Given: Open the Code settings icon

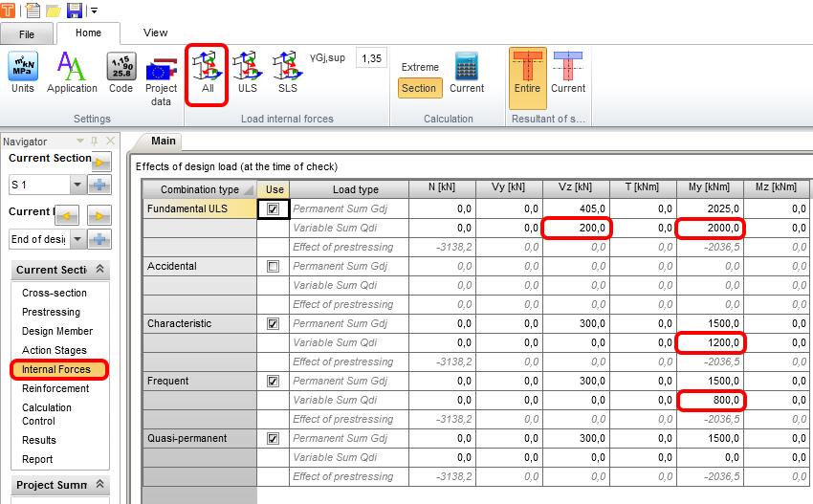Looking at the screenshot, I should click(121, 73).
